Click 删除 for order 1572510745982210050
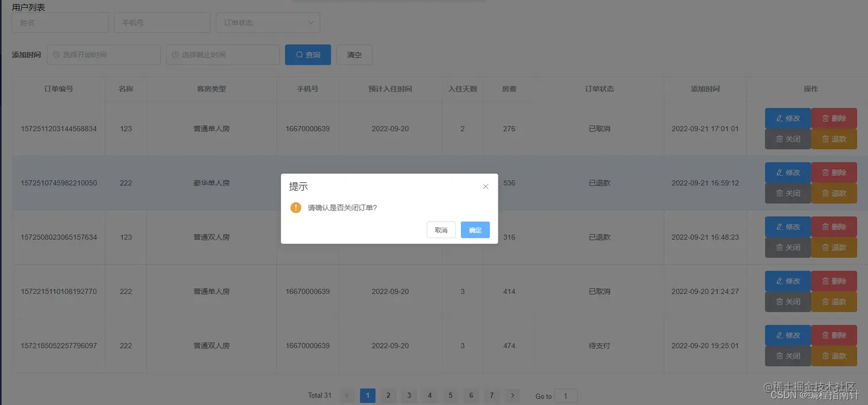868x405 pixels. 834,173
